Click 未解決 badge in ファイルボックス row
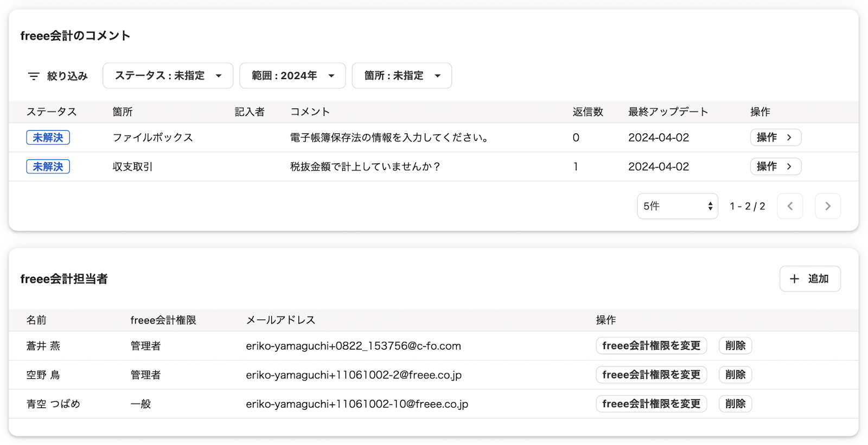 coord(48,138)
